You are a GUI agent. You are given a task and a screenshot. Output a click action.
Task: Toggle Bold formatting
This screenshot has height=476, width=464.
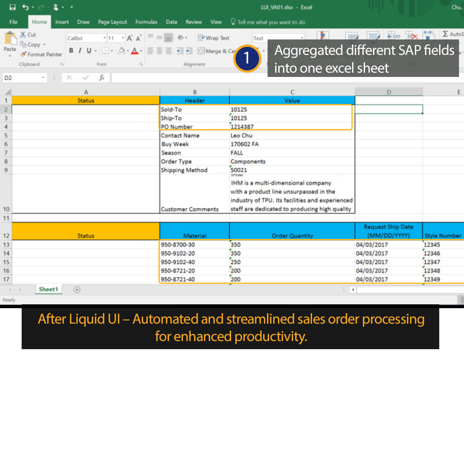point(71,51)
